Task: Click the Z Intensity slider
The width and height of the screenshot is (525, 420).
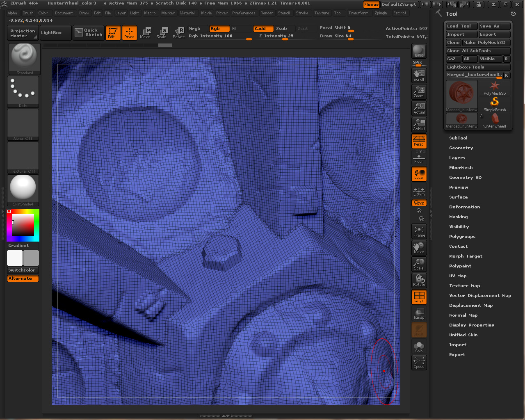Action: coord(276,36)
